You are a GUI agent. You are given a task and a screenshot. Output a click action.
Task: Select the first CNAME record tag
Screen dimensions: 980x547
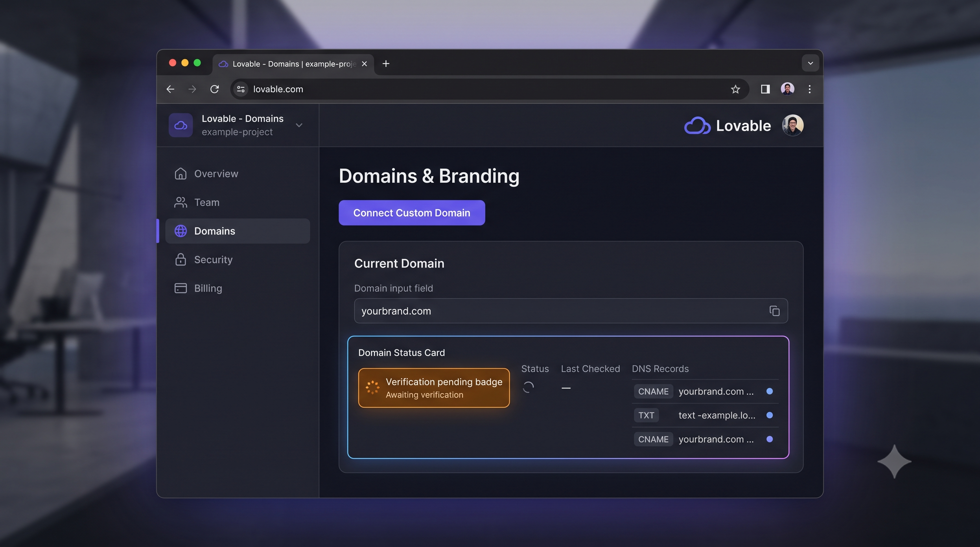(x=653, y=391)
